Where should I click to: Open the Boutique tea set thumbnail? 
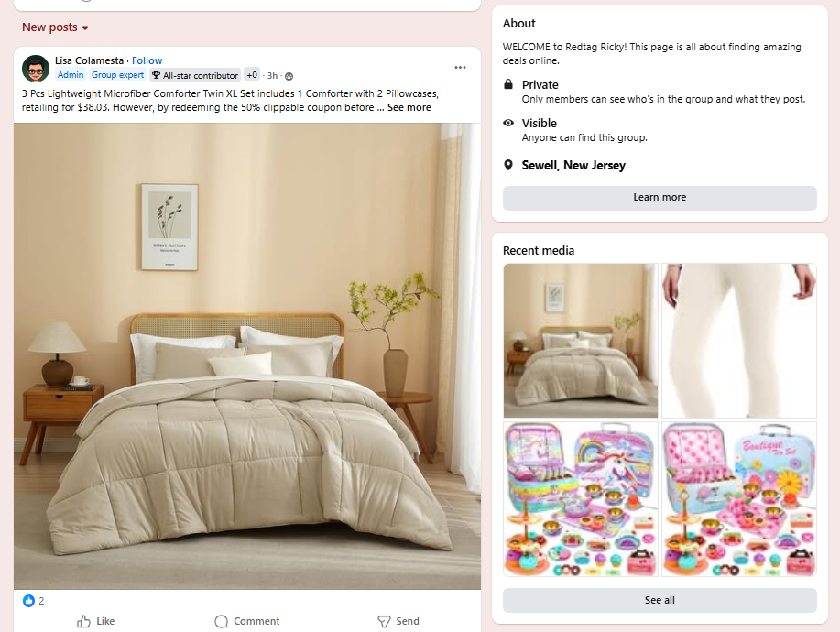click(739, 499)
